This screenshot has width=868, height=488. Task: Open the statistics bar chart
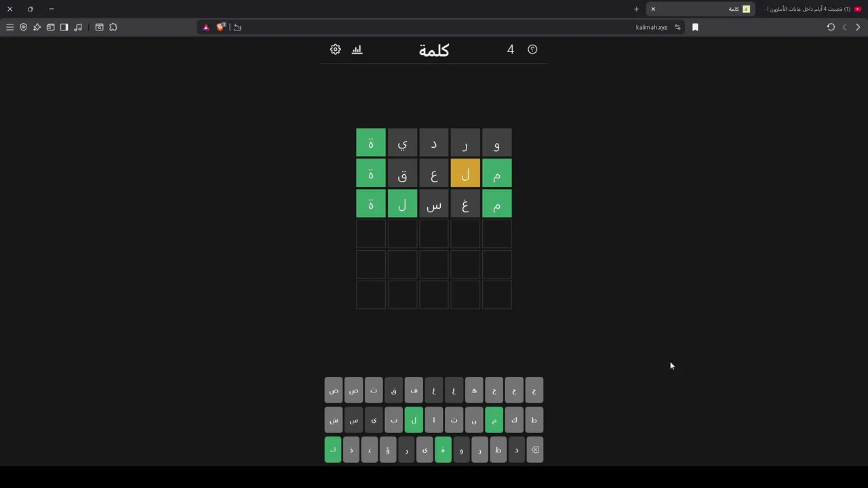click(357, 49)
